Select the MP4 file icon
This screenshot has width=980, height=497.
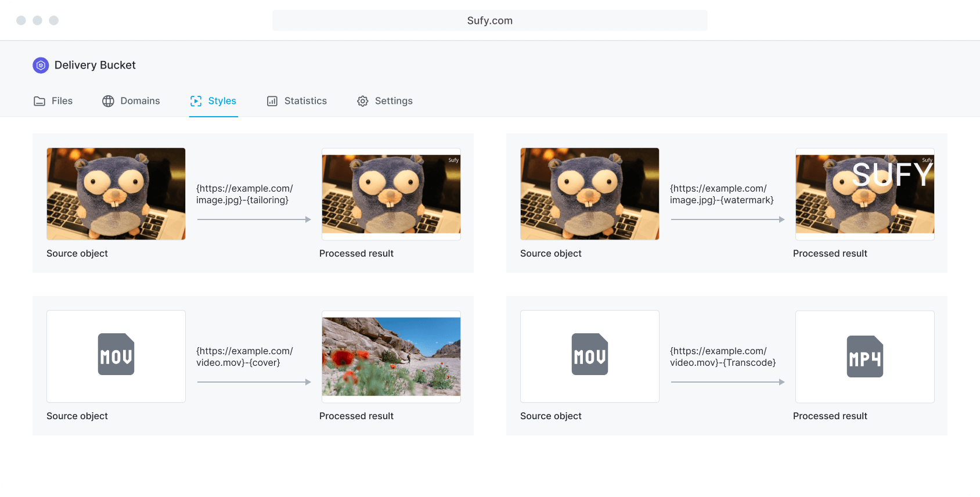click(x=865, y=356)
